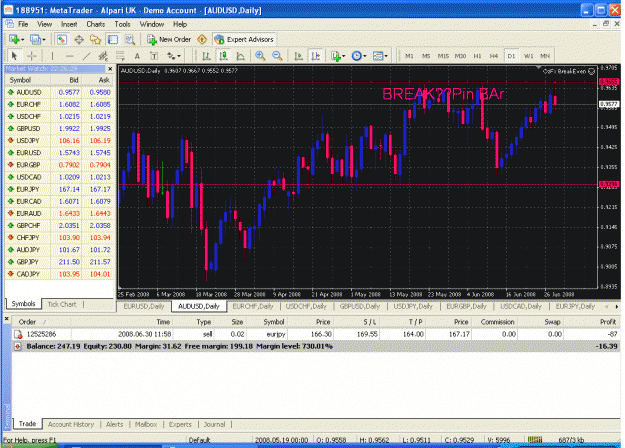Select the GBPUSD row in Market Watch

(x=59, y=128)
